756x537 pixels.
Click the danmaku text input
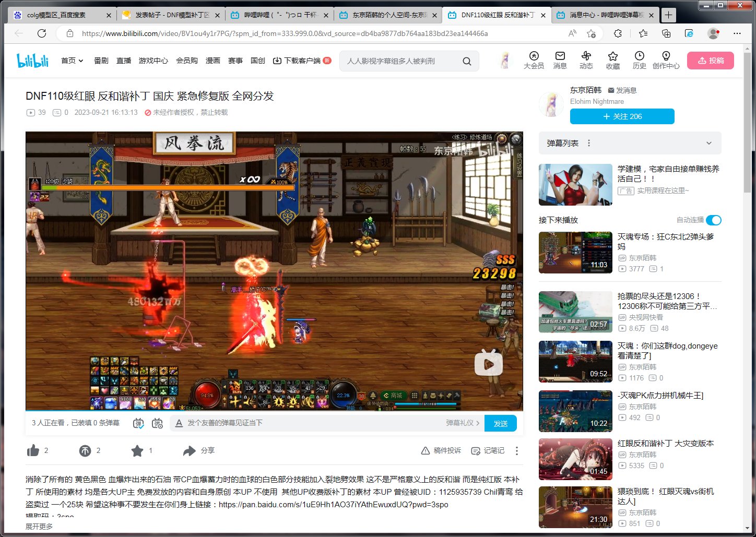coord(313,423)
